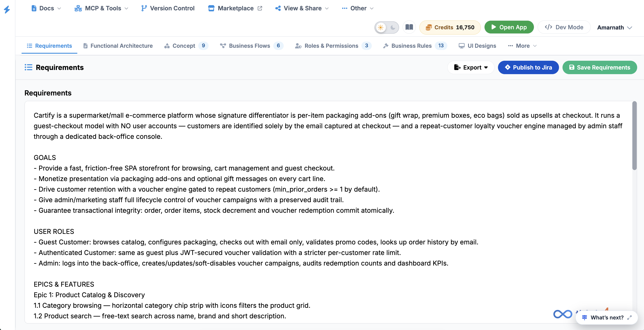Screen dimensions: 644x330
Task: Click the Requirements list icon in header
Action: [28, 68]
